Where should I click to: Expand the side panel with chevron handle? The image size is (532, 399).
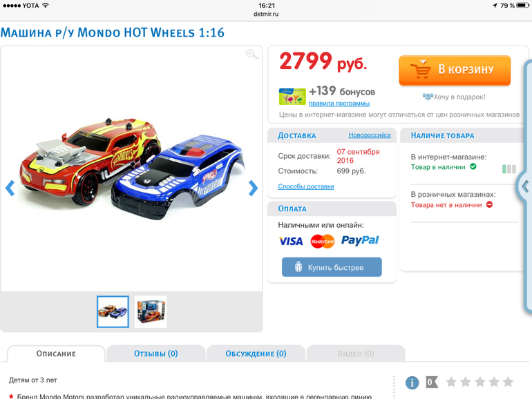525,186
